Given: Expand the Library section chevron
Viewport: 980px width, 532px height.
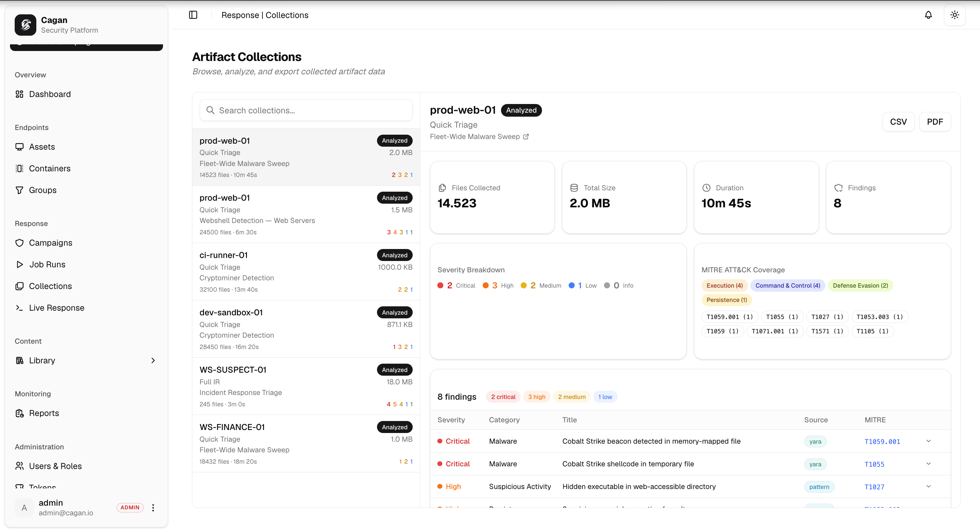Looking at the screenshot, I should 153,360.
